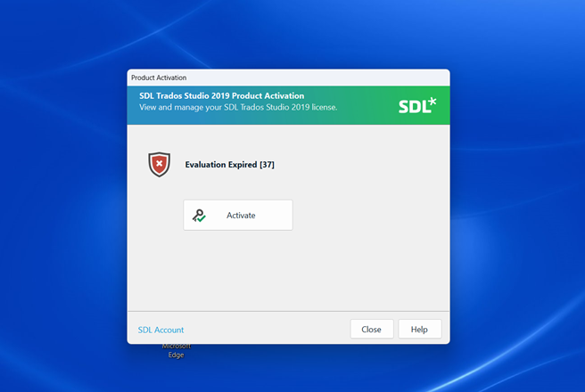The width and height of the screenshot is (585, 392).
Task: Click the key icon on Activate
Action: (199, 216)
